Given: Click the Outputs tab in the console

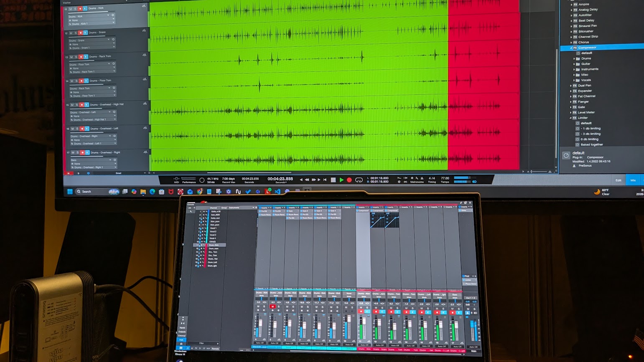Looking at the screenshot, I should pyautogui.click(x=182, y=332).
